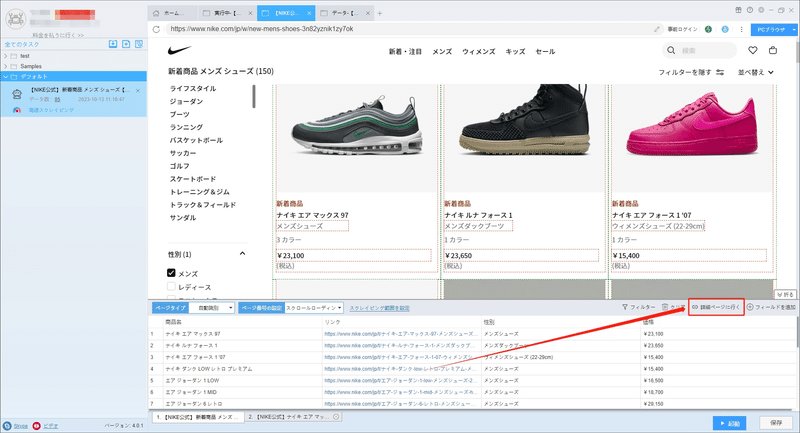Viewport: 800px width, 433px height.
Task: Select the ライフスタイル category
Action: (x=193, y=88)
